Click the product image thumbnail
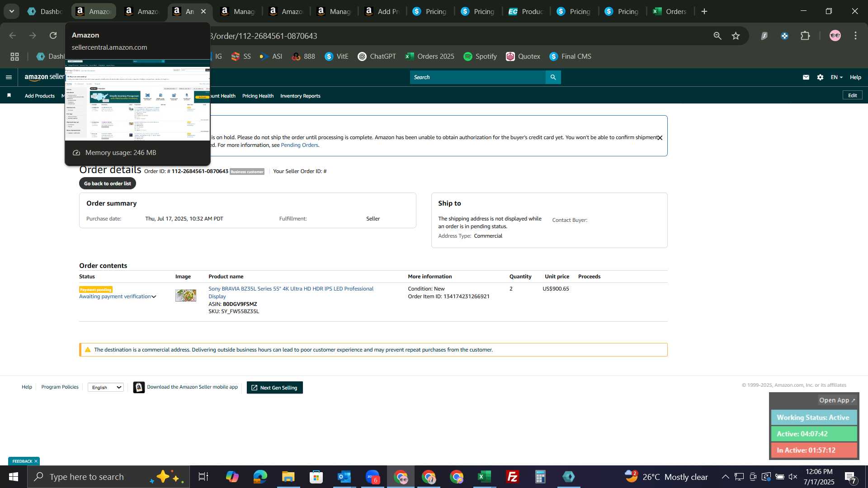The height and width of the screenshot is (488, 868). point(186,296)
